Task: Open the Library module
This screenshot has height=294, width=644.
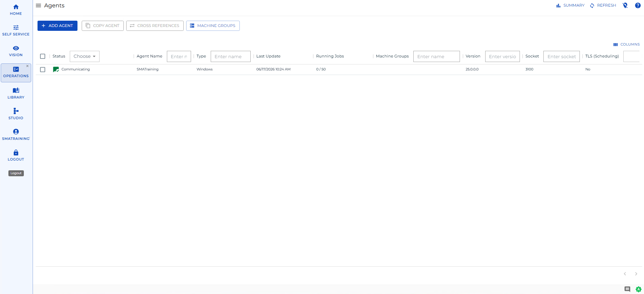Action: 16,94
